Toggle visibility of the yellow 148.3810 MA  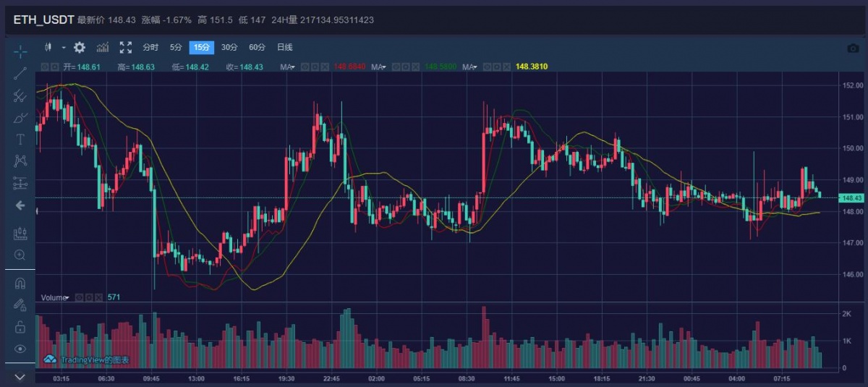(488, 67)
